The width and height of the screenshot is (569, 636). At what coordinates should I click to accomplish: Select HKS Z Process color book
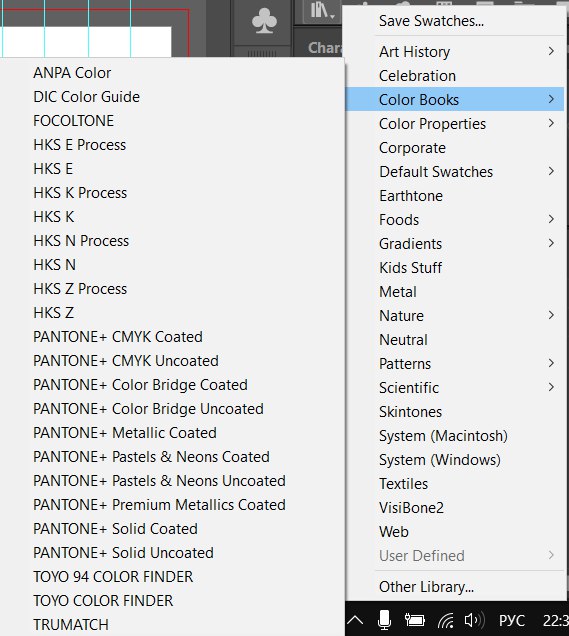coord(172,288)
